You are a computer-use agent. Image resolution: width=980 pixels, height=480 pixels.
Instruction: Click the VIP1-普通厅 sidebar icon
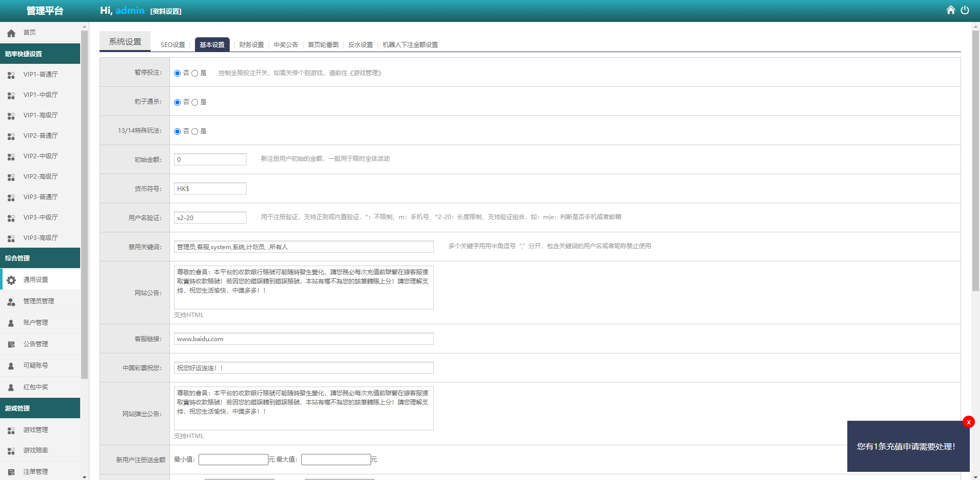tap(11, 75)
